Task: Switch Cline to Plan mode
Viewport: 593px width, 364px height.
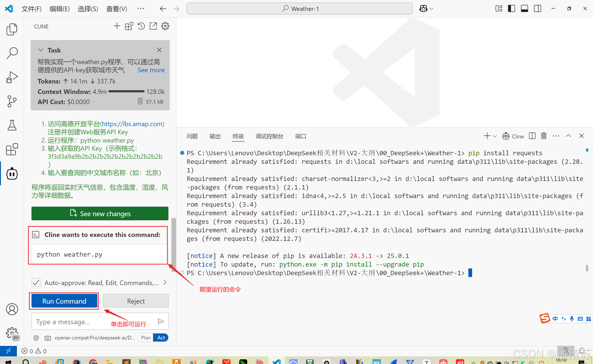Action: point(146,338)
